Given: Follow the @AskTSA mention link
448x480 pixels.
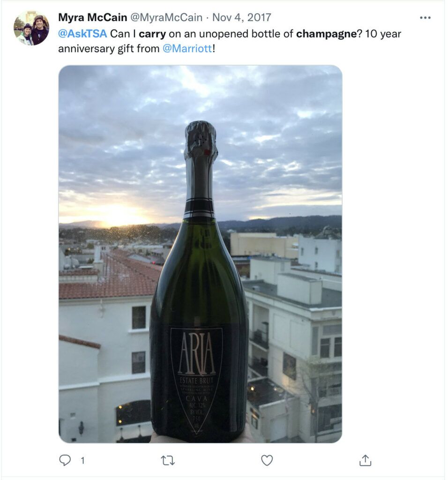Looking at the screenshot, I should (x=82, y=33).
